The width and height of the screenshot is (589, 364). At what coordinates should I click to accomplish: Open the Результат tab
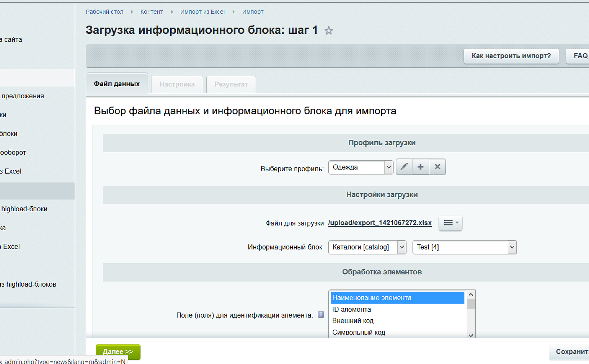231,84
